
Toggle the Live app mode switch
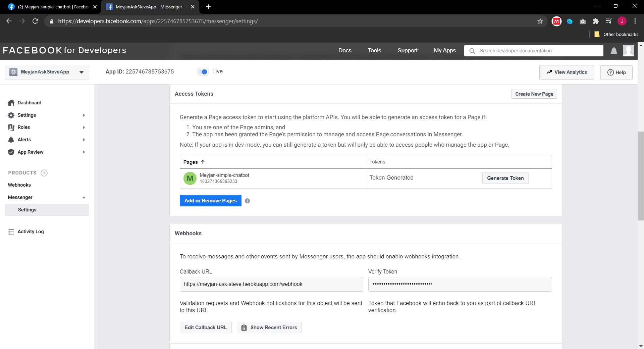pyautogui.click(x=203, y=72)
